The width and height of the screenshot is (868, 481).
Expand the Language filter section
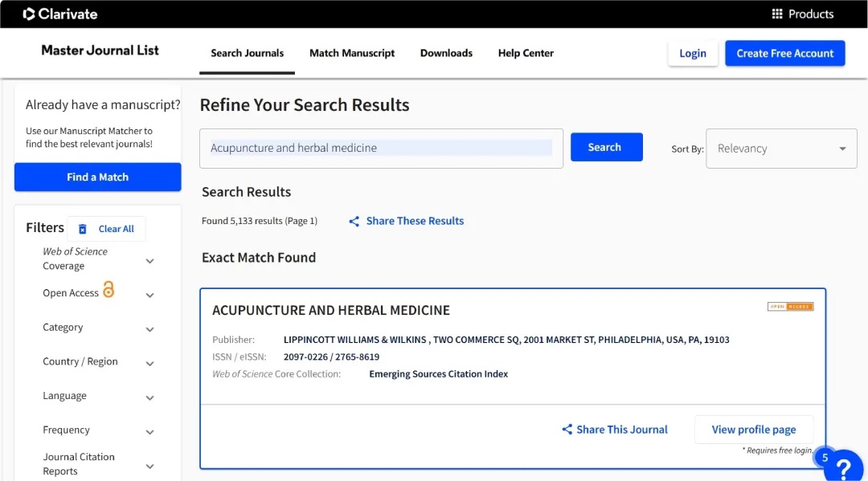(149, 398)
